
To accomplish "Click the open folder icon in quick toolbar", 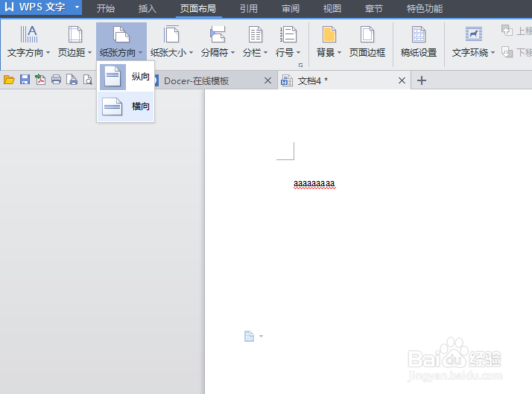I will coord(9,80).
